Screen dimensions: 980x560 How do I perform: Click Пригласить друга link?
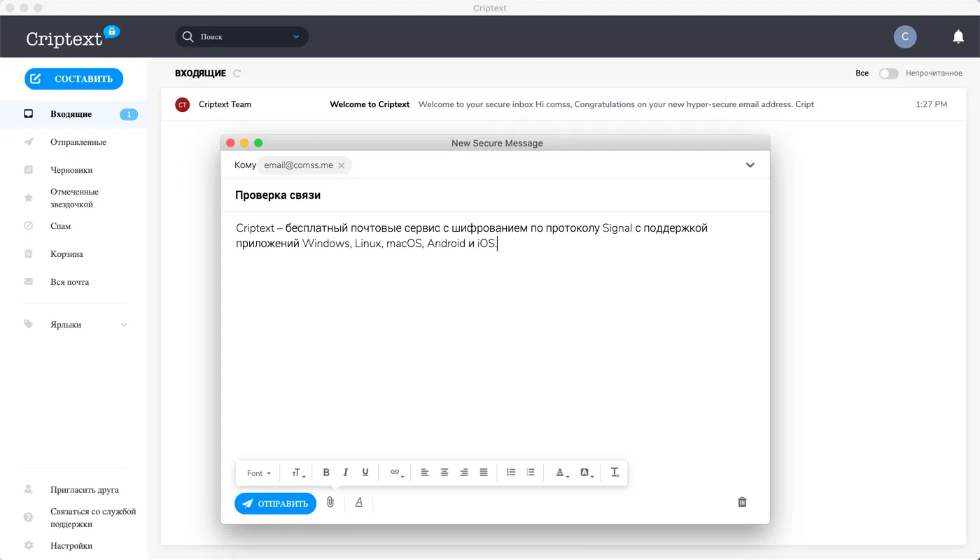click(x=85, y=490)
